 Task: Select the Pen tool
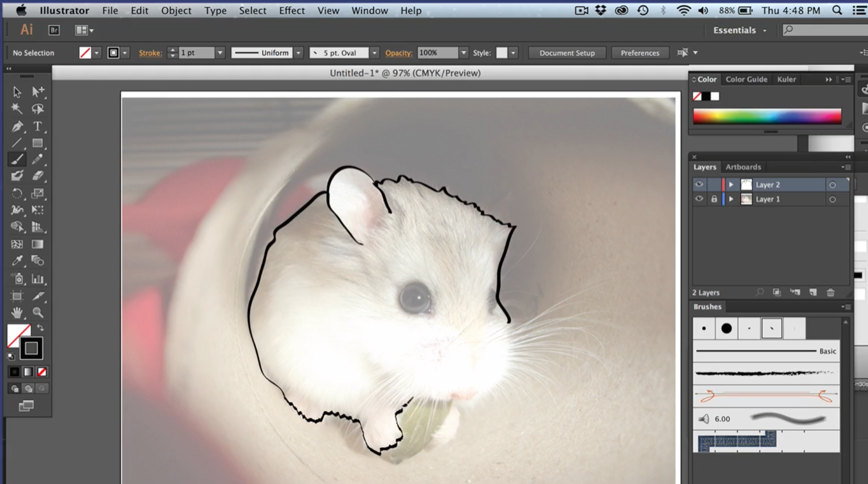click(17, 126)
